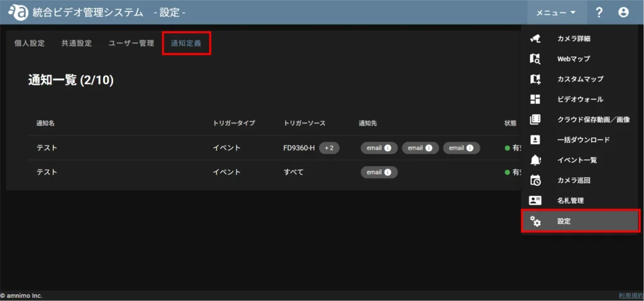
Task: Click the cloud saved video icon
Action: point(535,120)
